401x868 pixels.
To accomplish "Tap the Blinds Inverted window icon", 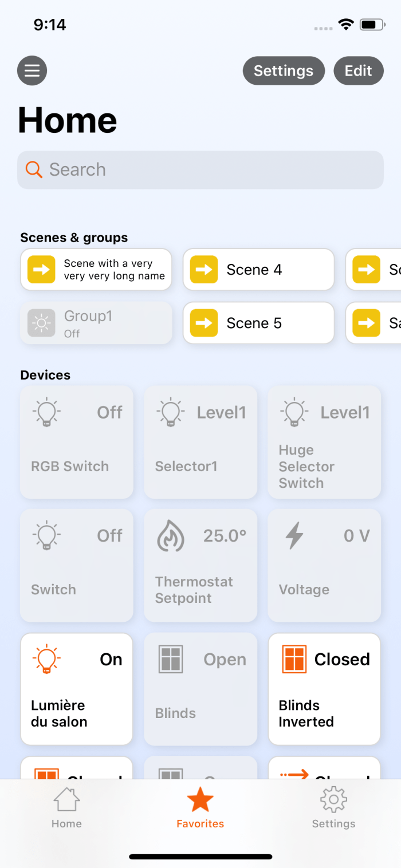I will [294, 659].
